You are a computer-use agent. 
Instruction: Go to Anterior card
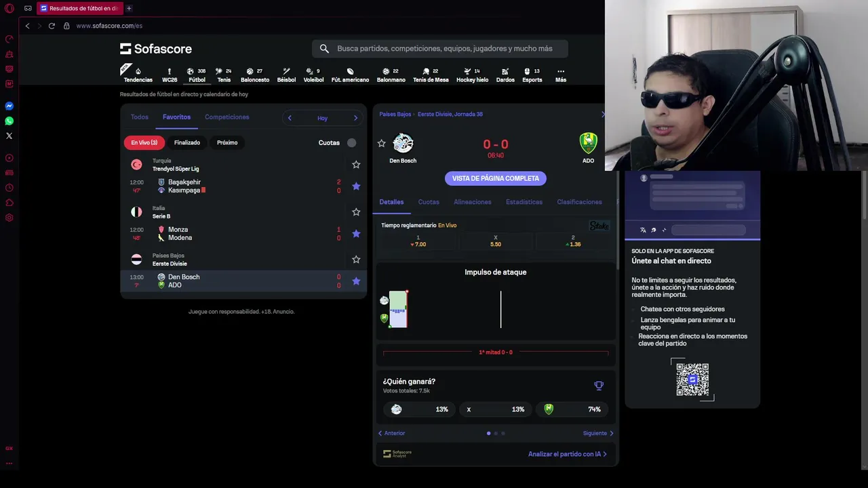391,433
